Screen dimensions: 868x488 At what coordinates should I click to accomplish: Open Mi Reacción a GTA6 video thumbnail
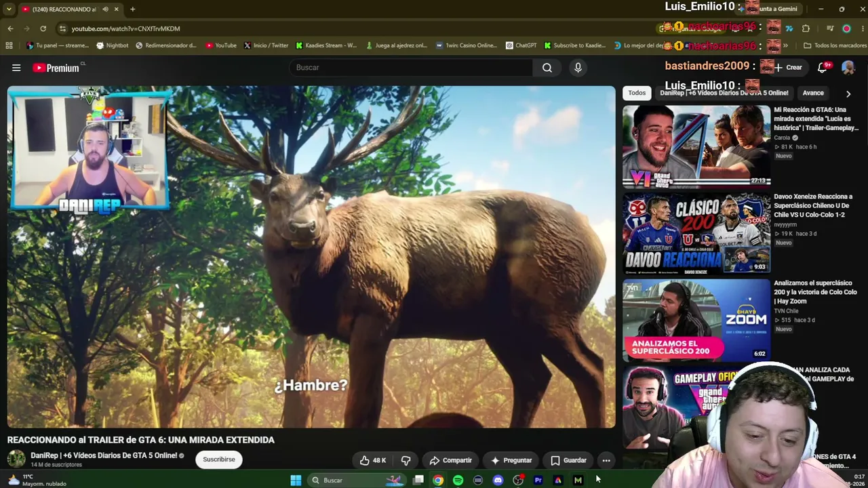pyautogui.click(x=696, y=146)
